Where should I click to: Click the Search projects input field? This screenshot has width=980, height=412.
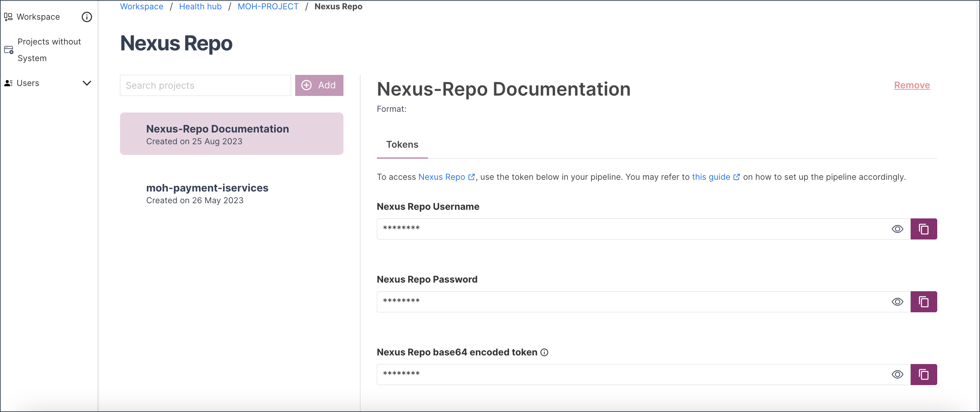[205, 85]
